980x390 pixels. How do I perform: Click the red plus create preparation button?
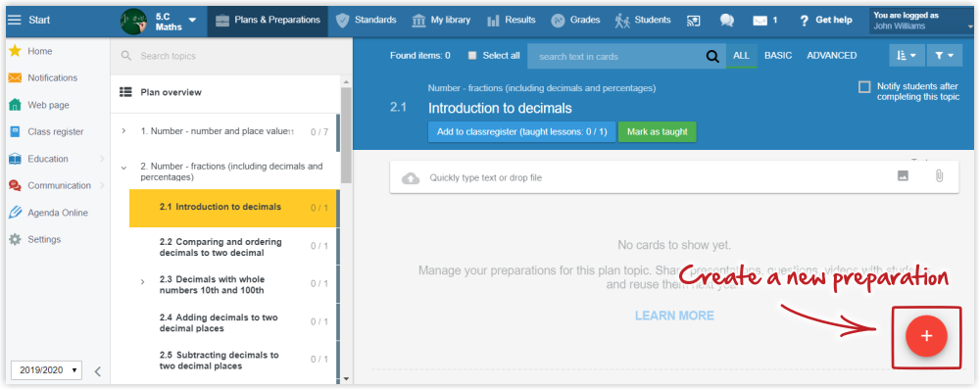click(x=926, y=336)
